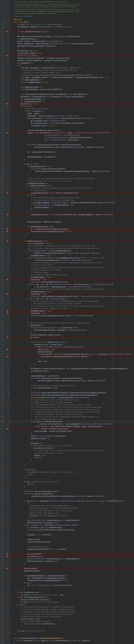This screenshot has height=644, width=134.
Task: Expand the folded block after LOG.isDebugEnabled()
Action: (x=55, y=388)
